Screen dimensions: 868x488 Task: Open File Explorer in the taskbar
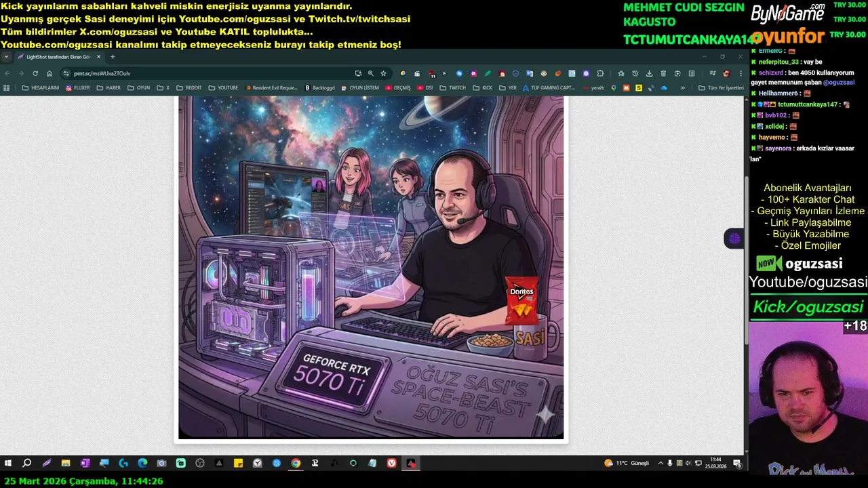point(66,463)
